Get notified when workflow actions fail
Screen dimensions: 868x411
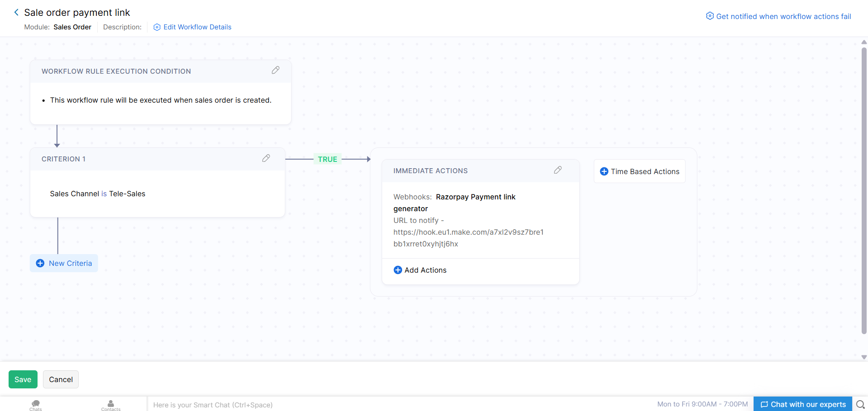tap(783, 16)
